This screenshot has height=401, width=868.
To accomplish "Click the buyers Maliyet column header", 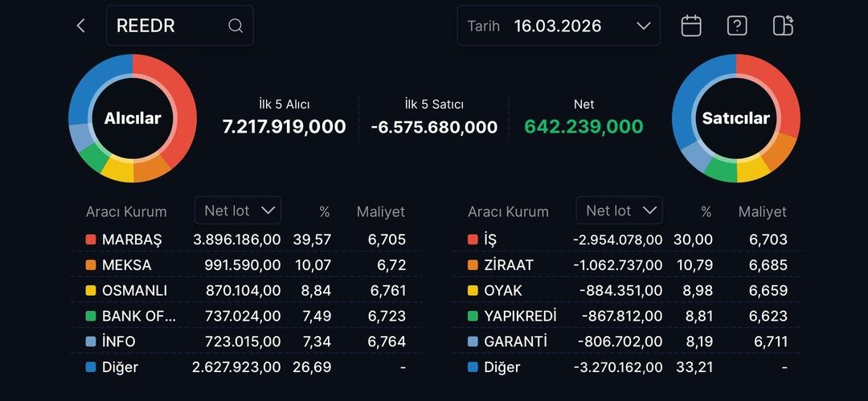I will click(x=381, y=212).
